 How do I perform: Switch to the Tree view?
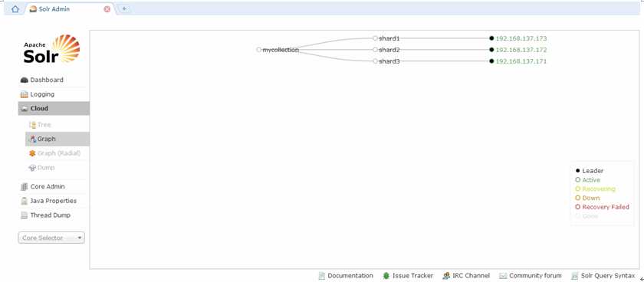44,125
